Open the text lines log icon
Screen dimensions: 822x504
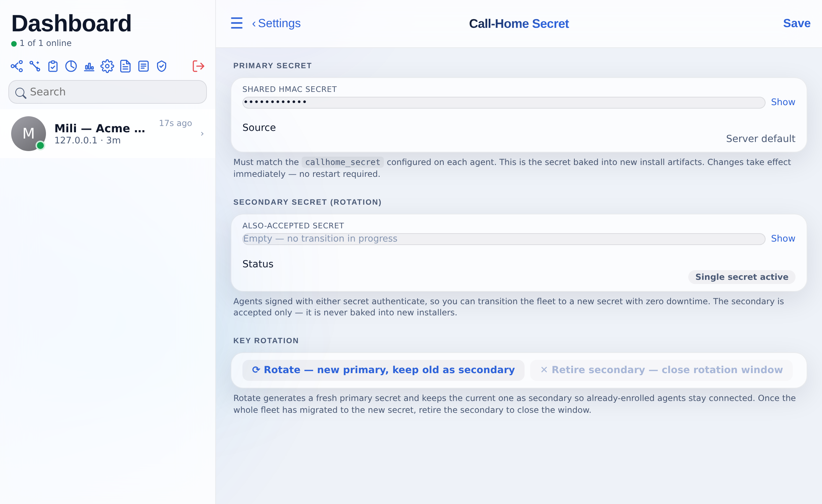(144, 66)
